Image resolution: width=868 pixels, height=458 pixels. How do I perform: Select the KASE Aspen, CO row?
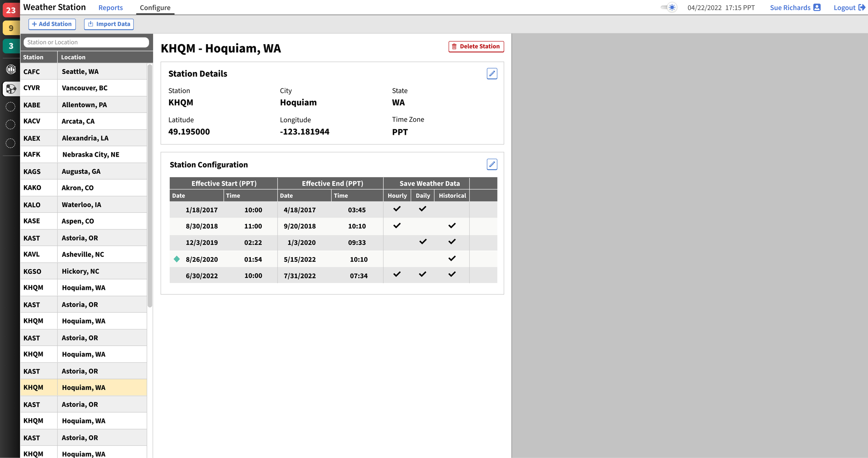tap(84, 221)
